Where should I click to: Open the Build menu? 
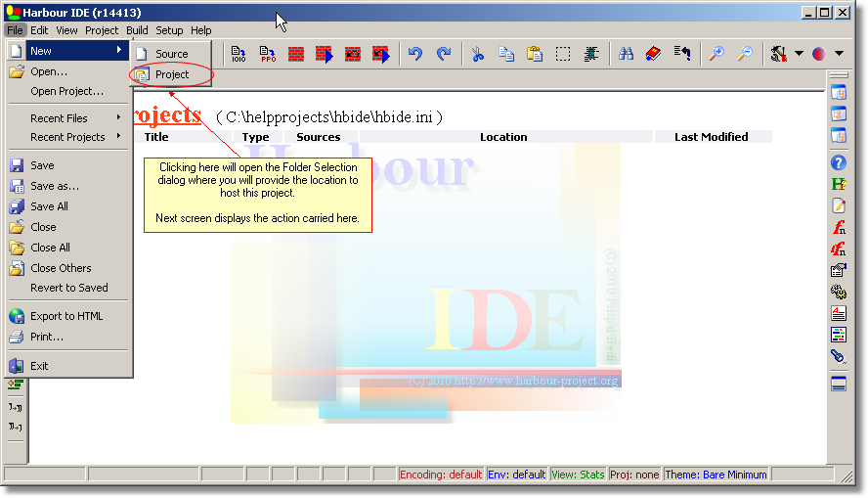(137, 30)
